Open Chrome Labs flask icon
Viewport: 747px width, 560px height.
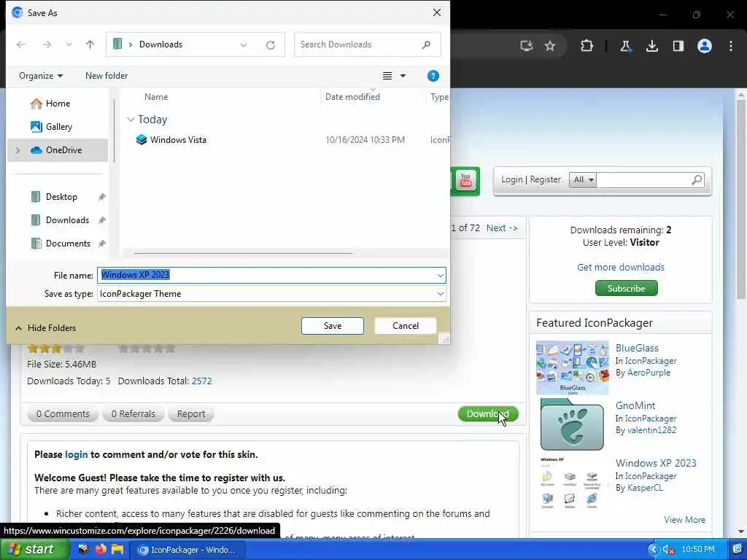pos(625,46)
